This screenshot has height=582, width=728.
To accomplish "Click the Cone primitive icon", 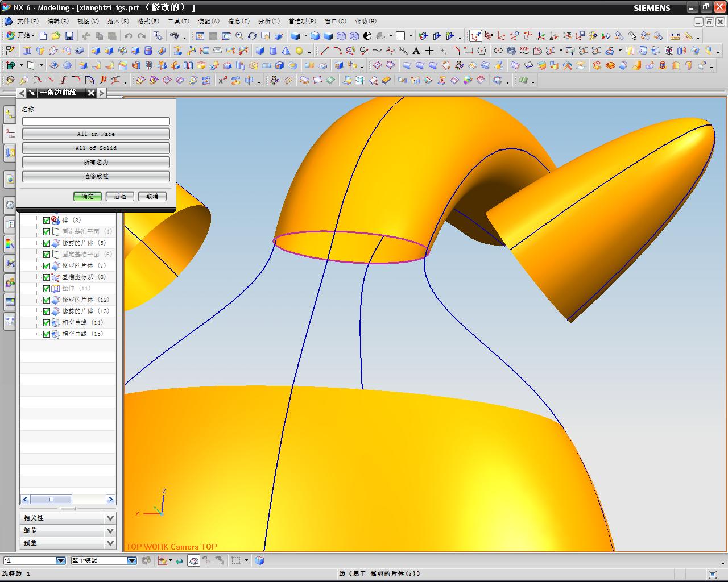I will [286, 51].
